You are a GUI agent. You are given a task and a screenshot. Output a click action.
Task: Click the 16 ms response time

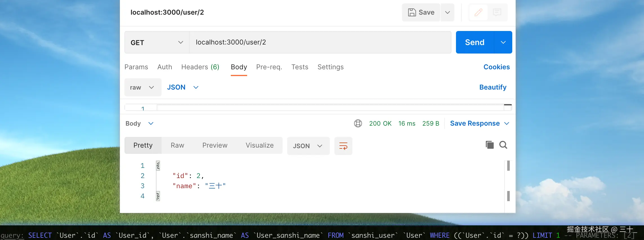(407, 123)
